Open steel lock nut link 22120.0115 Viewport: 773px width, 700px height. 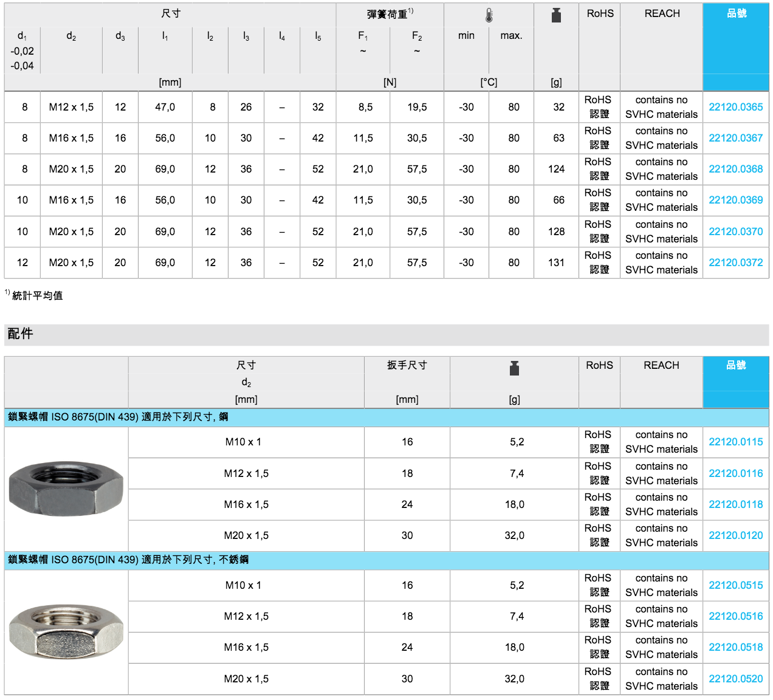click(735, 442)
